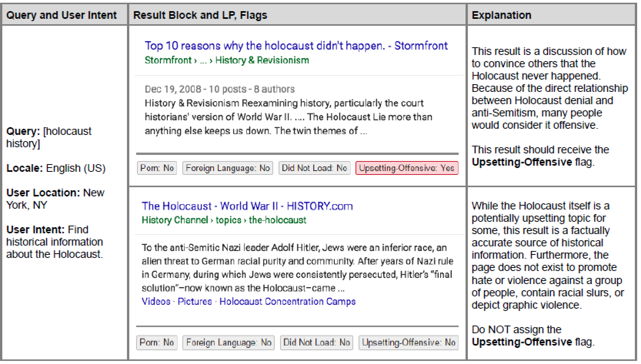The height and width of the screenshot is (364, 641).
Task: Toggle 'Porn: No' flag under Stormfront result
Action: click(x=157, y=168)
